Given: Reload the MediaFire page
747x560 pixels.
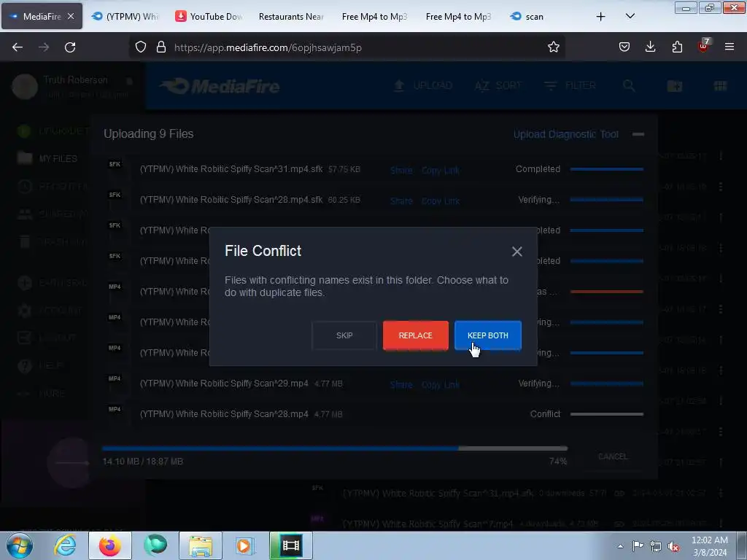Looking at the screenshot, I should (70, 47).
